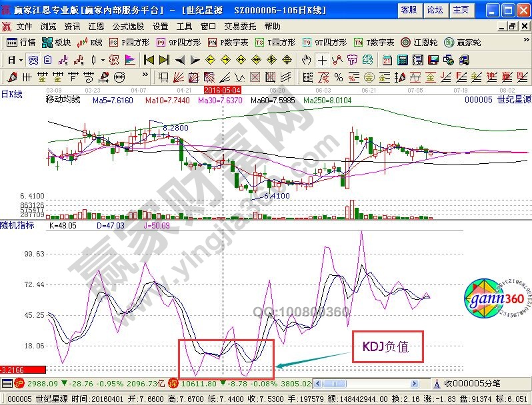
Task: Select the 2016-05-04 date marker
Action: [x=222, y=89]
